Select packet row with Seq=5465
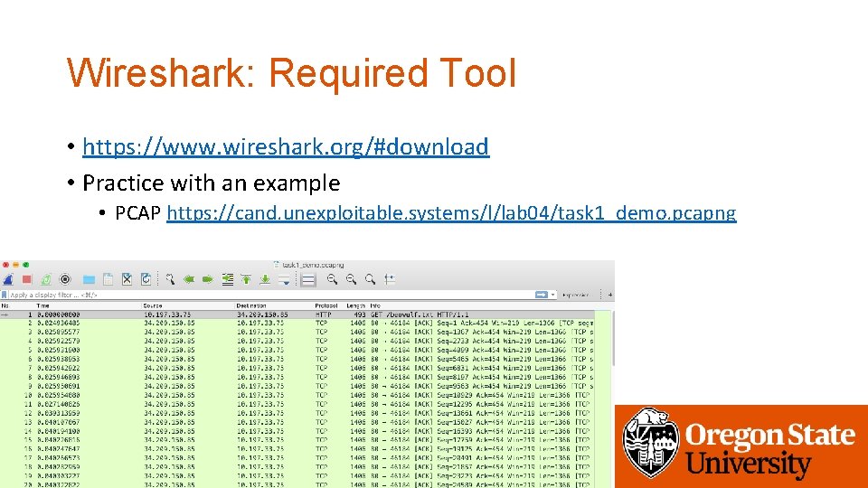 pyautogui.click(x=297, y=359)
